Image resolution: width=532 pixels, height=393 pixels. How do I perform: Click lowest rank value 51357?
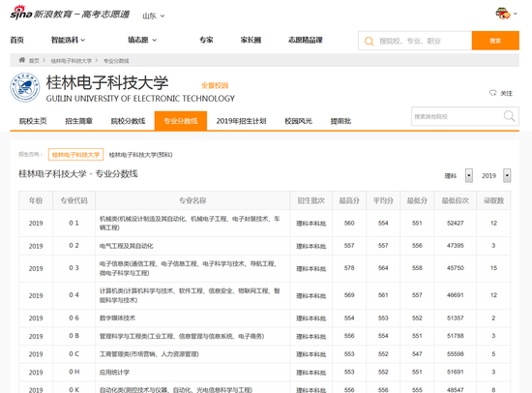(x=456, y=317)
